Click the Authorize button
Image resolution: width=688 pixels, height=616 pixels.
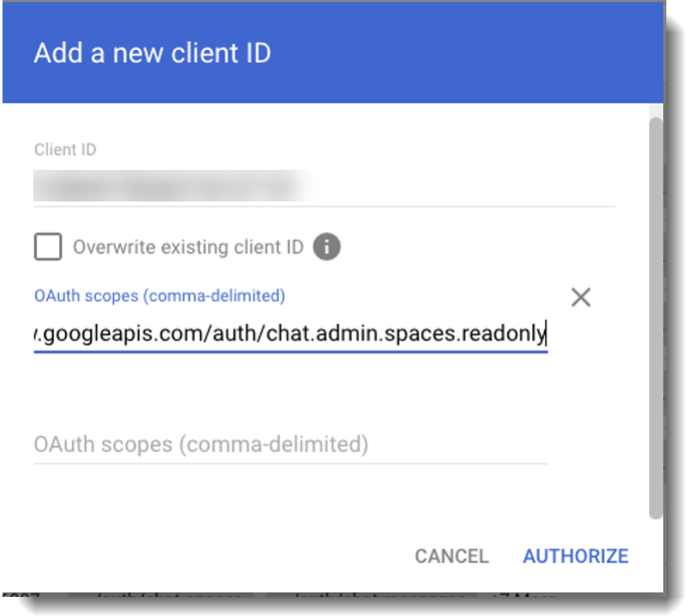(575, 556)
